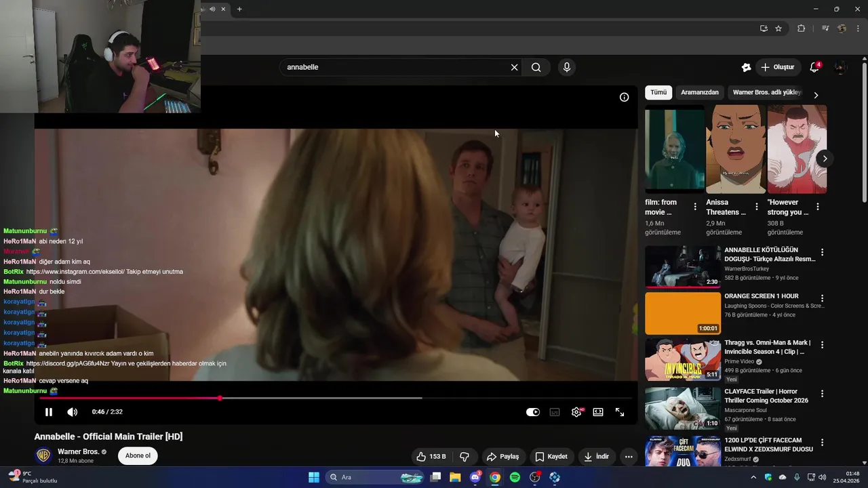This screenshot has width=868, height=488.
Task: Open the Warner Bros. channel logo
Action: (x=43, y=455)
